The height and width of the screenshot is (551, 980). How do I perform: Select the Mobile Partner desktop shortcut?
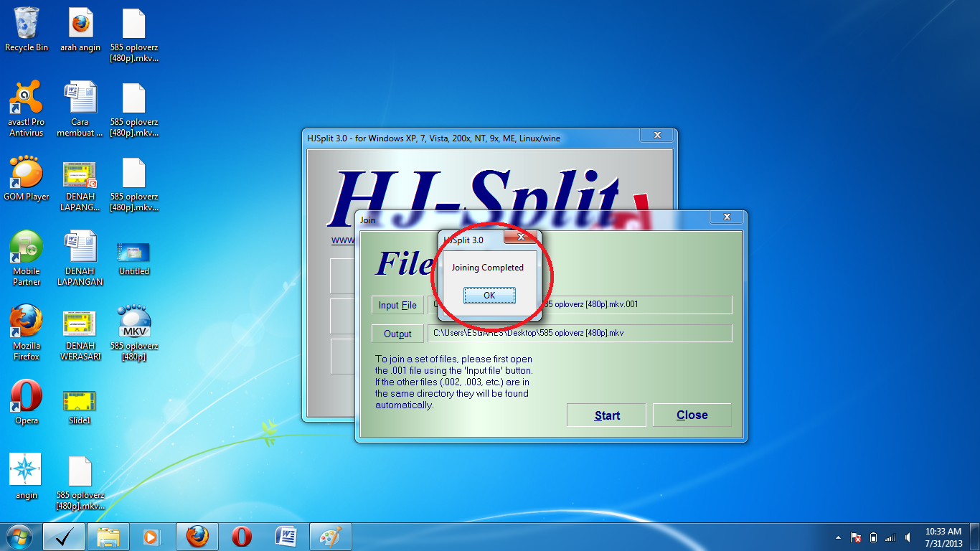[x=27, y=258]
